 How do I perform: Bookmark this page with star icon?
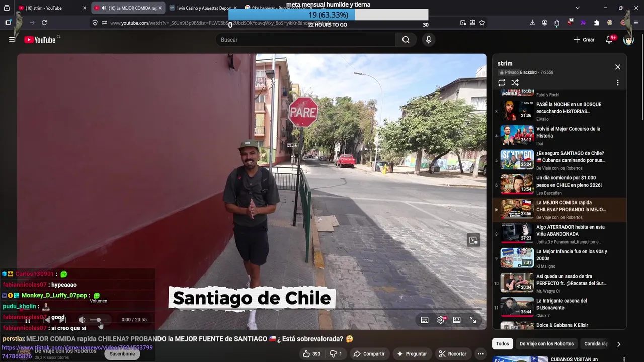tap(482, 23)
